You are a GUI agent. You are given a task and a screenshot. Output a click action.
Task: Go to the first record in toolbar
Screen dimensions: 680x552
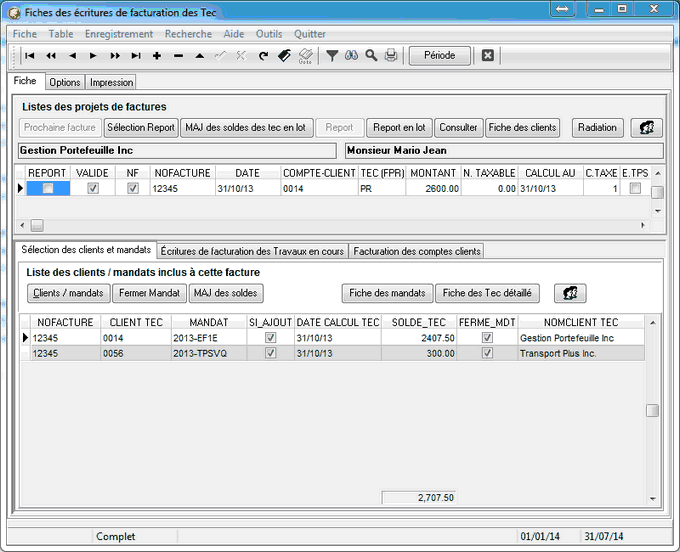point(29,56)
